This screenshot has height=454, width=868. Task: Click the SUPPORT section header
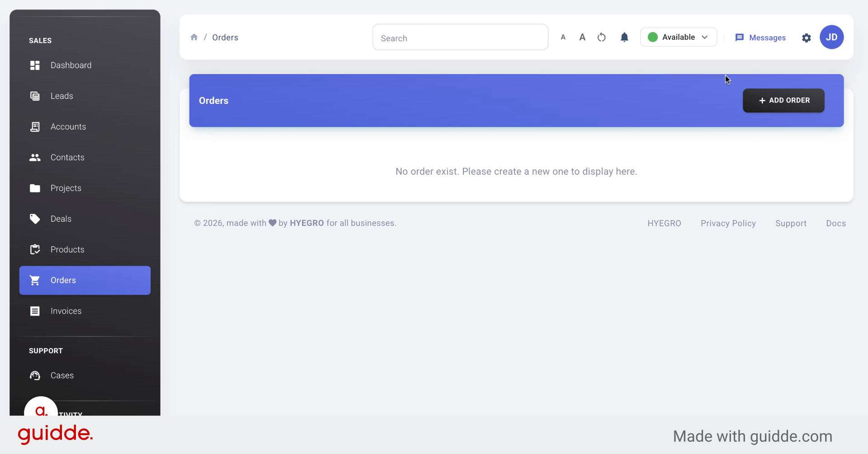[46, 351]
